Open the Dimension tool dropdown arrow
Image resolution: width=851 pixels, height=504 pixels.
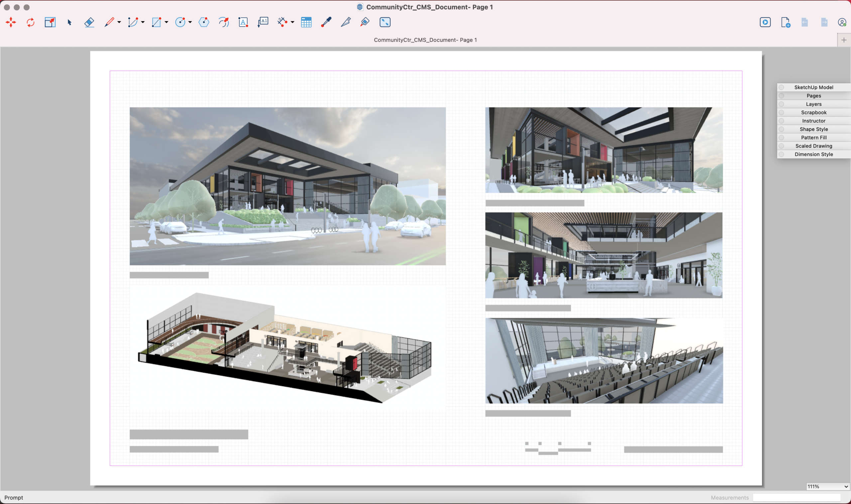click(x=293, y=22)
